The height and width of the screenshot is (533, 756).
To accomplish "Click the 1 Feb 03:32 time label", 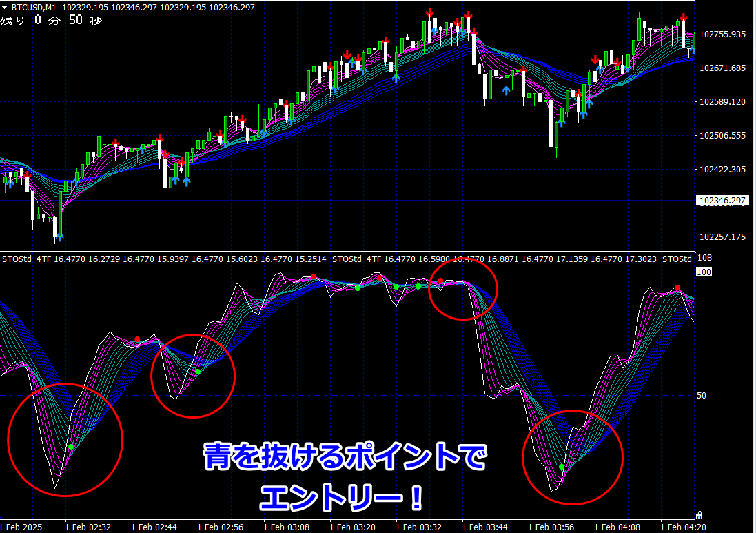I will click(418, 527).
